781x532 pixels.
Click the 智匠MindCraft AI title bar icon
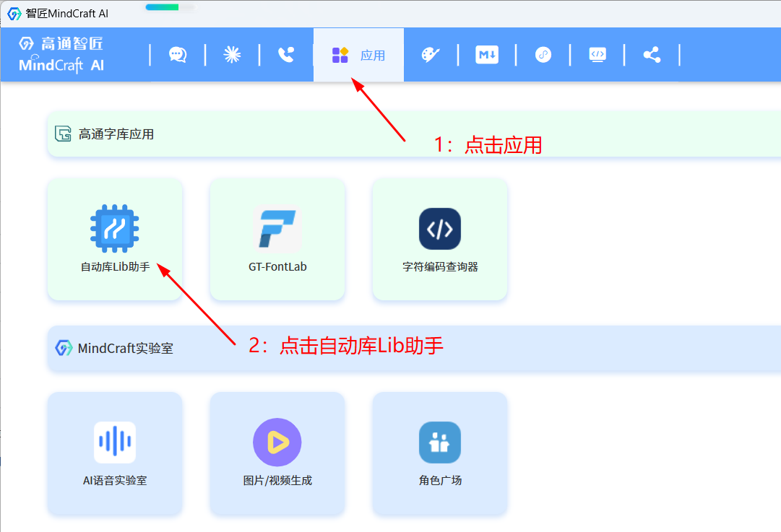pyautogui.click(x=14, y=14)
